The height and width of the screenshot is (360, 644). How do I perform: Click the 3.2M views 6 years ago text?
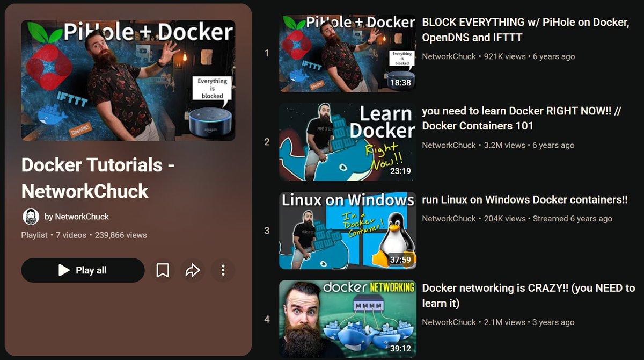529,145
